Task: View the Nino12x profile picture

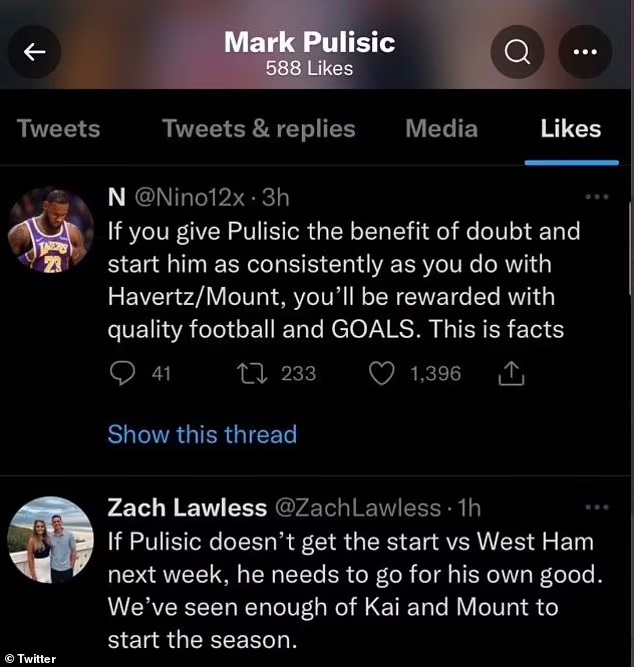Action: (50, 231)
